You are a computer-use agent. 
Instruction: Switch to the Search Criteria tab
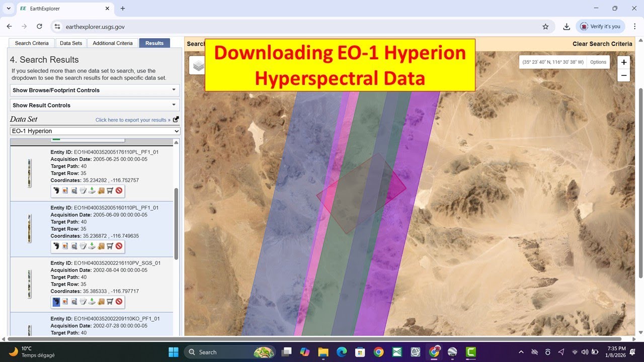(32, 43)
